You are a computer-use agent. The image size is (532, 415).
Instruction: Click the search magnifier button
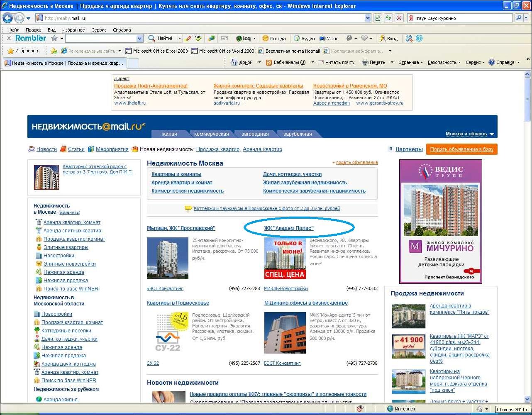[x=519, y=18]
